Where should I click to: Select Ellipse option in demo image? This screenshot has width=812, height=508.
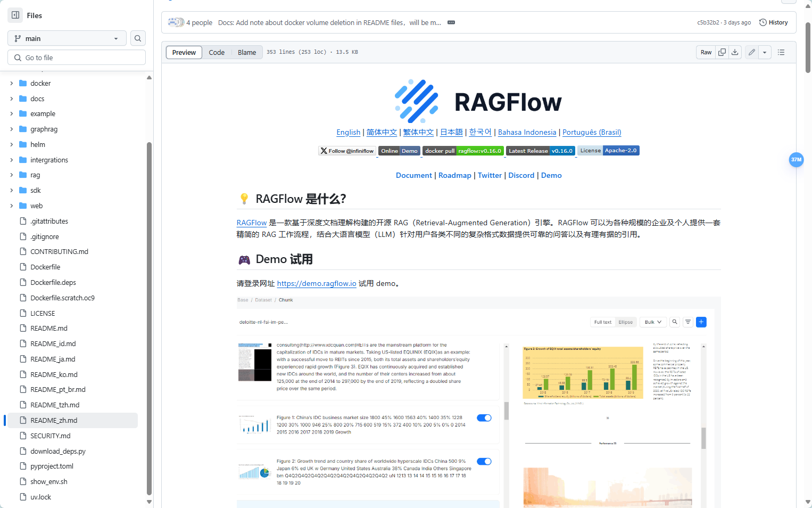(626, 322)
